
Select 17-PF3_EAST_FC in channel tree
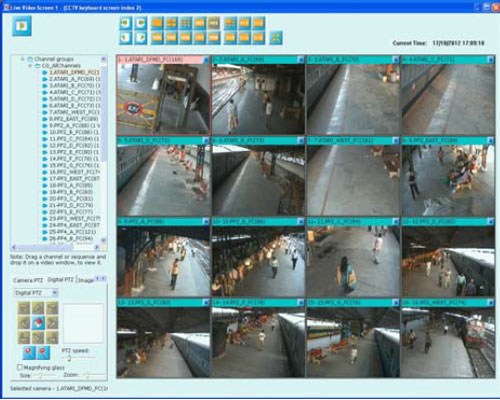point(71,179)
